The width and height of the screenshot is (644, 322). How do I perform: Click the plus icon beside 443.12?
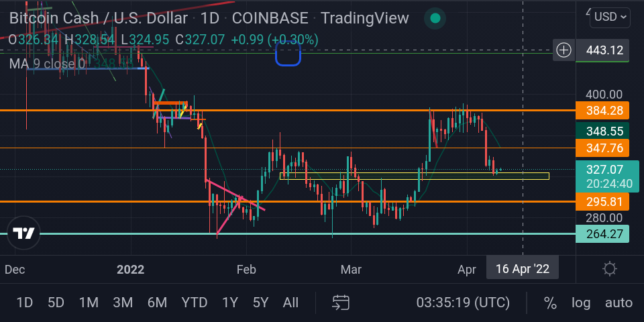[x=564, y=50]
